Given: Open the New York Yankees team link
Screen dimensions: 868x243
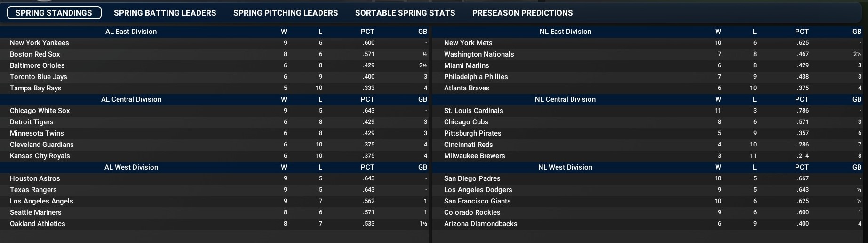Looking at the screenshot, I should (40, 43).
